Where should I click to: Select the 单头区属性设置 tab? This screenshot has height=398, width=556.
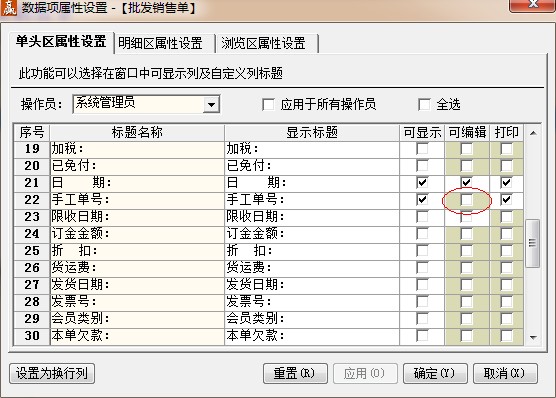tap(61, 42)
